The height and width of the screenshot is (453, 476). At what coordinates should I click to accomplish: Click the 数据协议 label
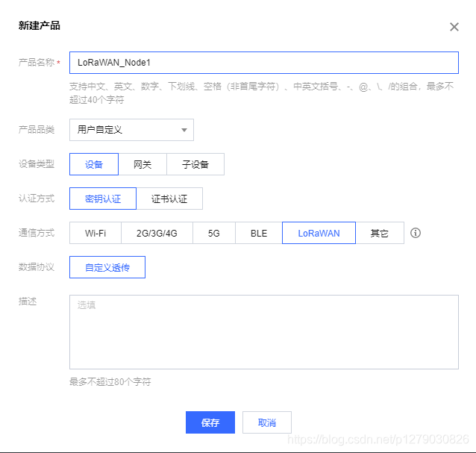(x=37, y=267)
